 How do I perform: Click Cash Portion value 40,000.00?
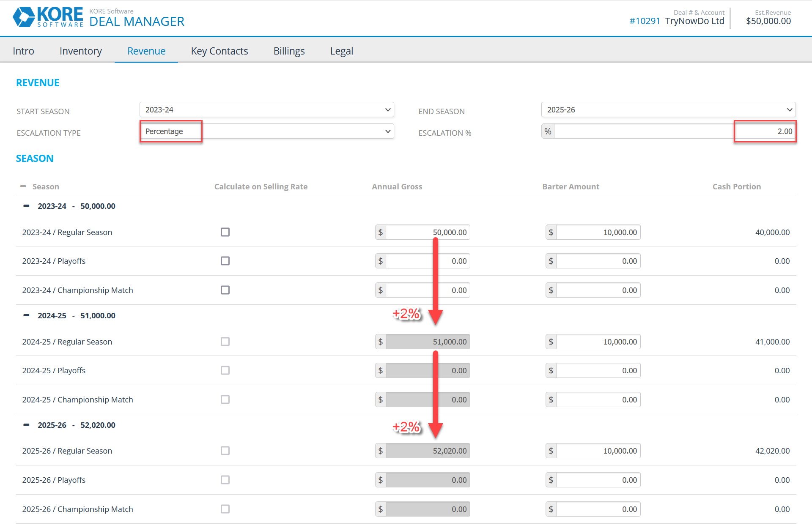[x=772, y=232]
